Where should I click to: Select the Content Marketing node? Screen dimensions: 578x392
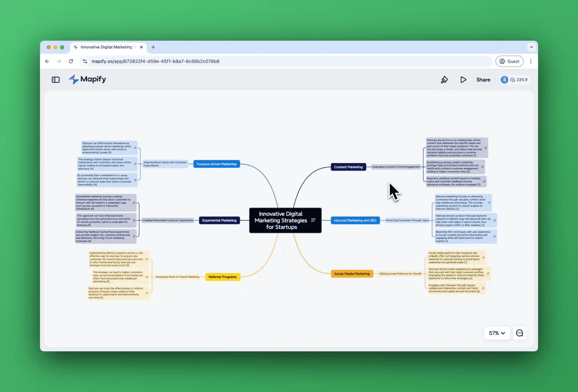point(348,167)
